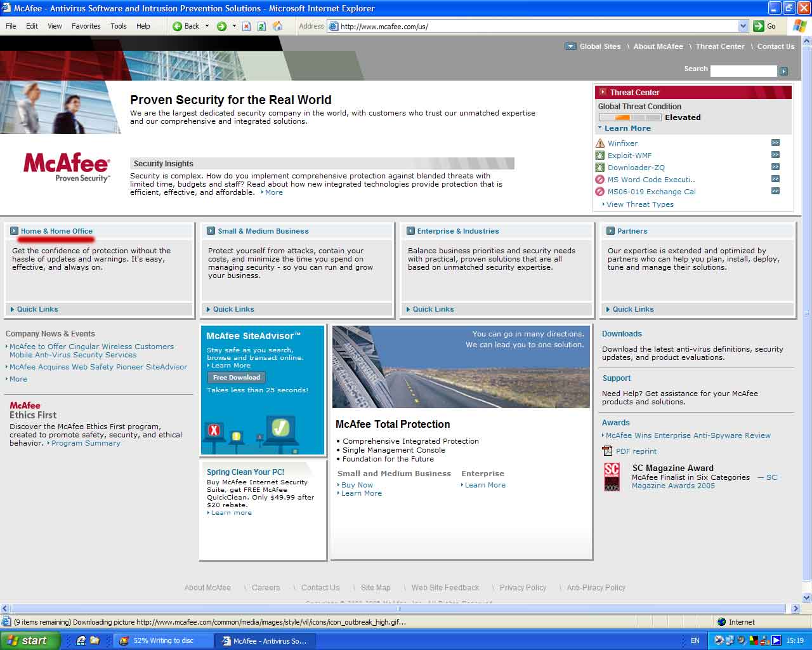This screenshot has height=650, width=812.
Task: Click the green Forward arrow icon
Action: (221, 26)
